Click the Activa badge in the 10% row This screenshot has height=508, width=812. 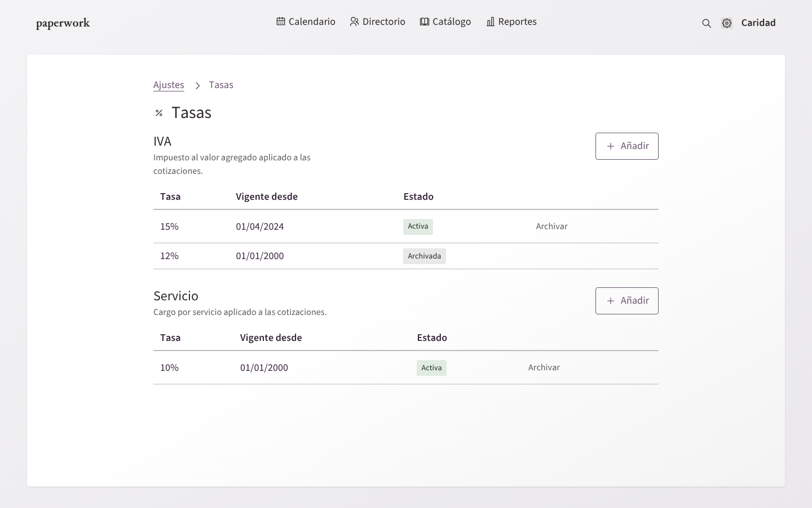431,368
